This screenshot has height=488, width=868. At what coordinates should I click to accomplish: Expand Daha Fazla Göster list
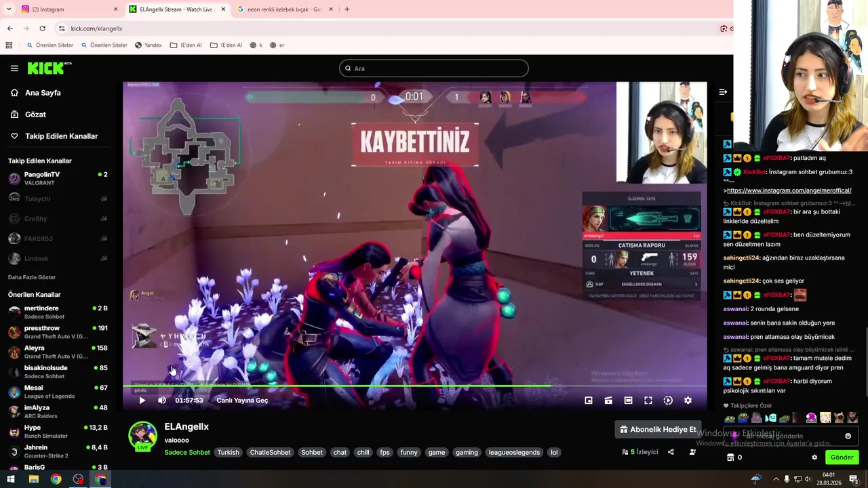click(x=32, y=277)
